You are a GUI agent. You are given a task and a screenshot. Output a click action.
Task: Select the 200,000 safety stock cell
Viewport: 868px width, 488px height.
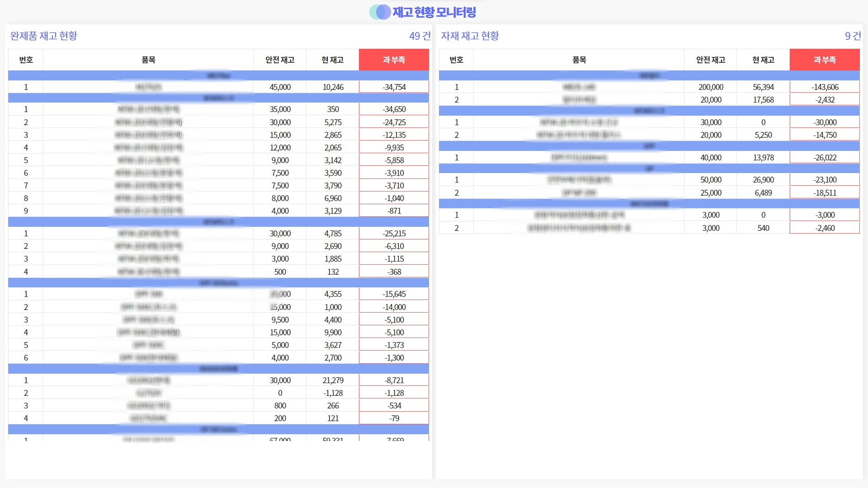point(711,87)
